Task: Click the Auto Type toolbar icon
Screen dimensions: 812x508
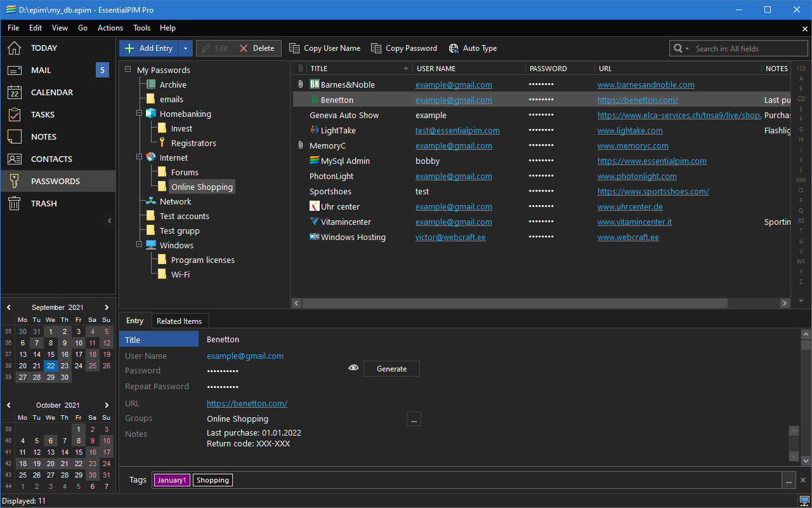Action: pos(454,48)
